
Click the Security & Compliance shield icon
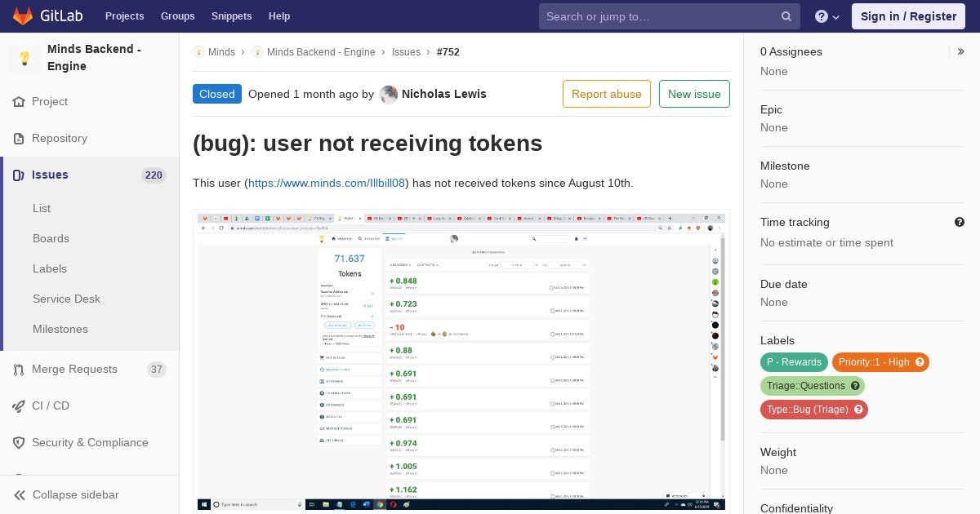[19, 443]
